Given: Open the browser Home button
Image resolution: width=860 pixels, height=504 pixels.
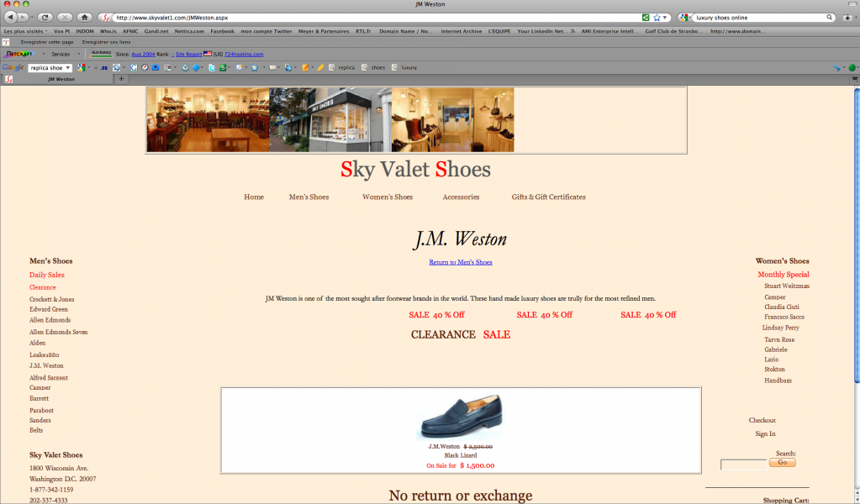Looking at the screenshot, I should point(84,18).
